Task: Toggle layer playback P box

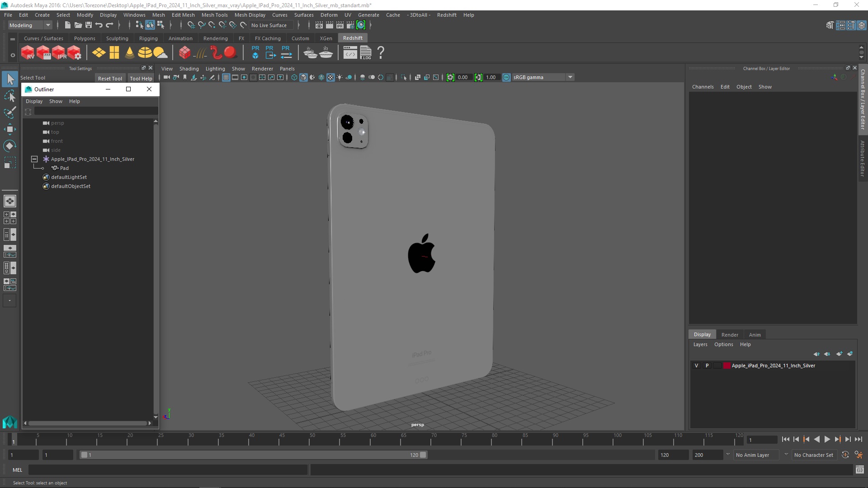Action: (x=707, y=366)
